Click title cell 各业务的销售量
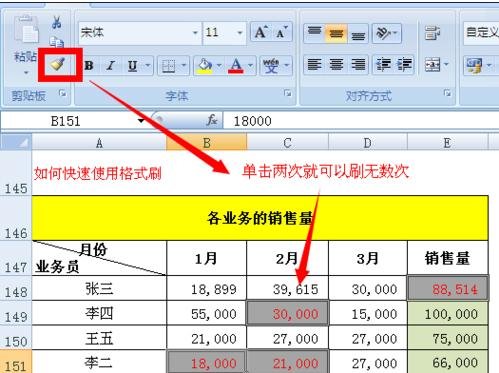 260,218
